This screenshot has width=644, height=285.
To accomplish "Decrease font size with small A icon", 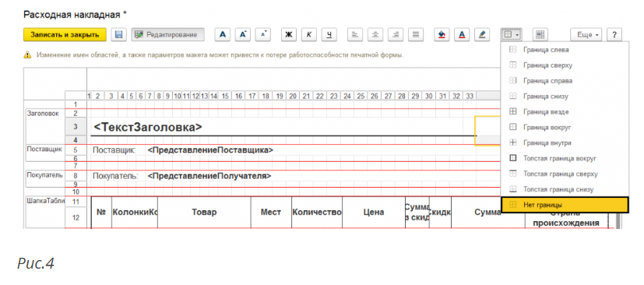I will pyautogui.click(x=263, y=34).
